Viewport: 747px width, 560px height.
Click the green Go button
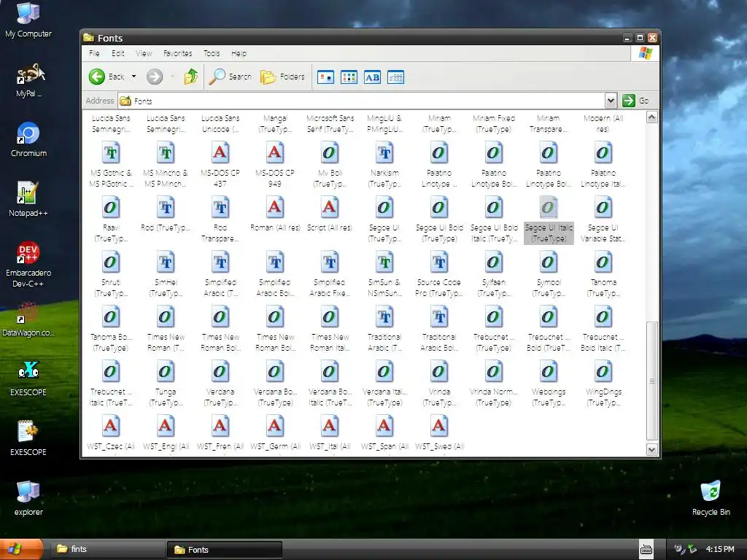point(635,101)
